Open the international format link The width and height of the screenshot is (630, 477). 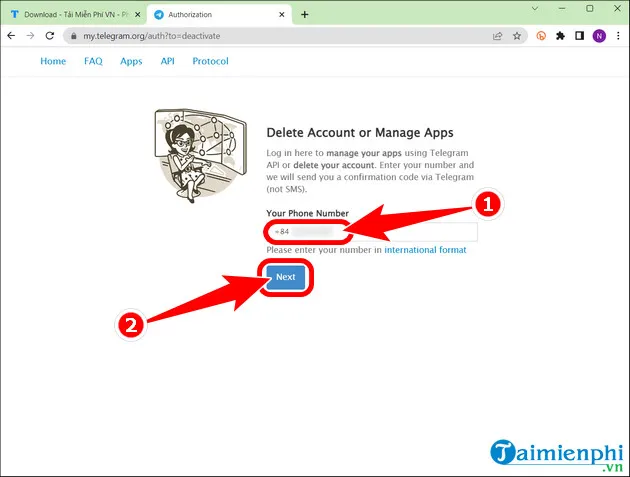(425, 250)
